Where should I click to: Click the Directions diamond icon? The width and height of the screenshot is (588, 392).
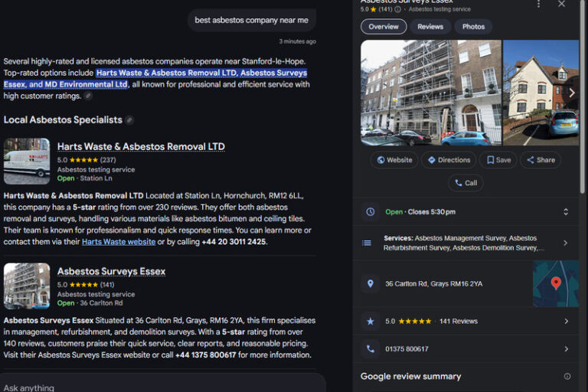coord(432,160)
